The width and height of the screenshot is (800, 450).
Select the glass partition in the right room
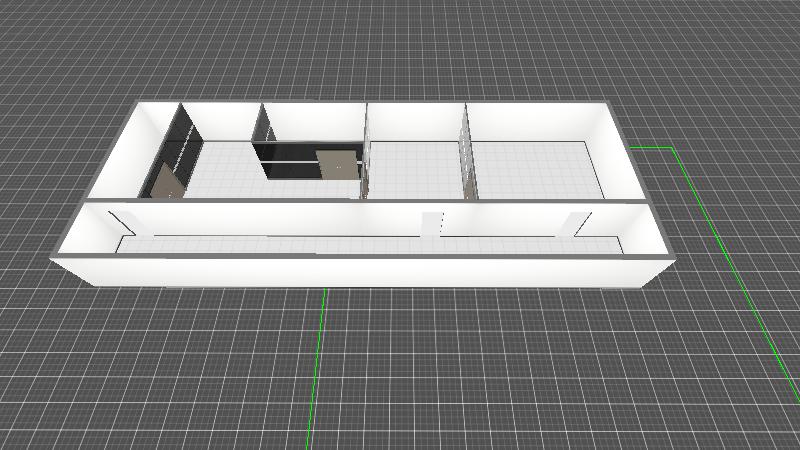[x=467, y=158]
